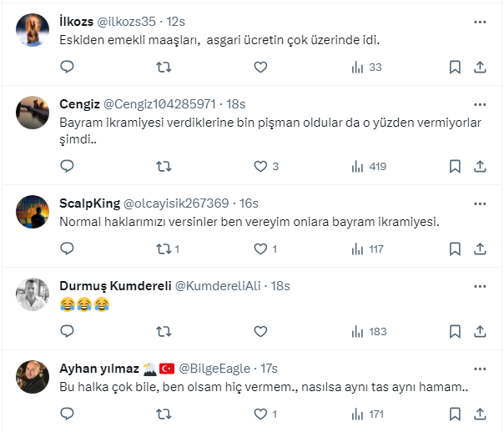Open Durmuş Kumdereli's profile picture

[32, 292]
